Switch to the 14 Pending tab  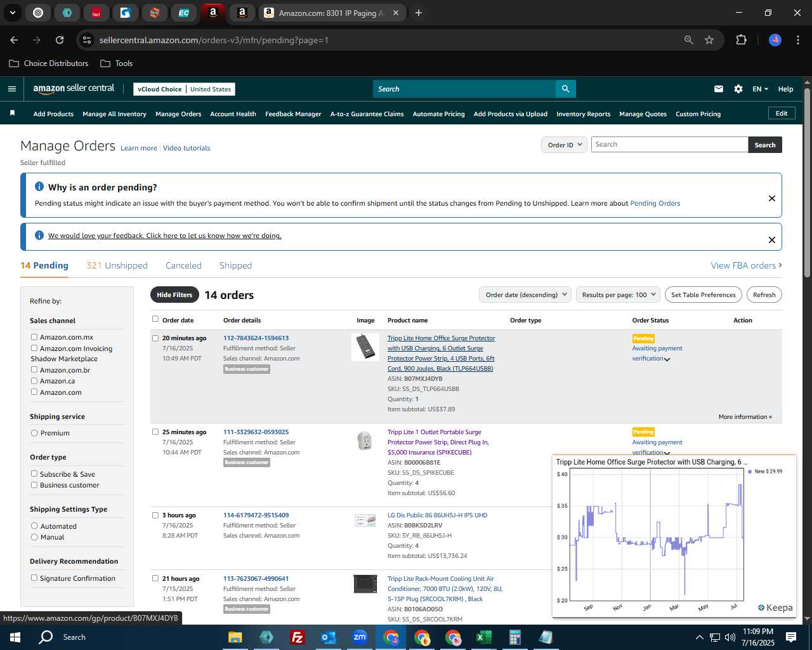click(x=44, y=265)
